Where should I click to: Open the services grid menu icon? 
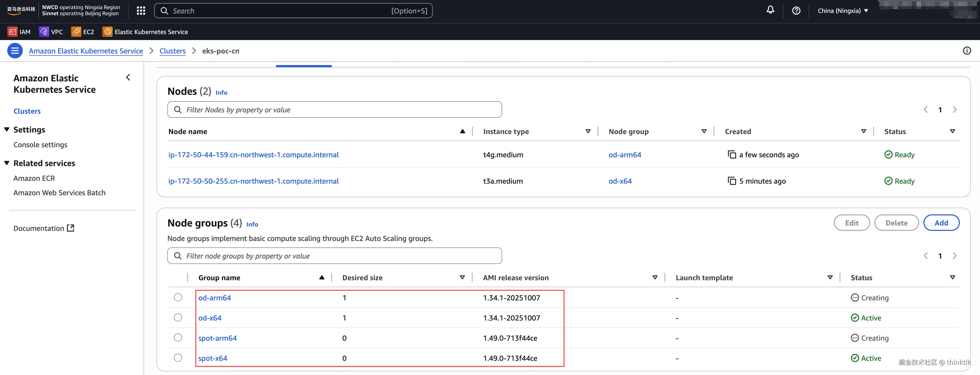(x=141, y=11)
